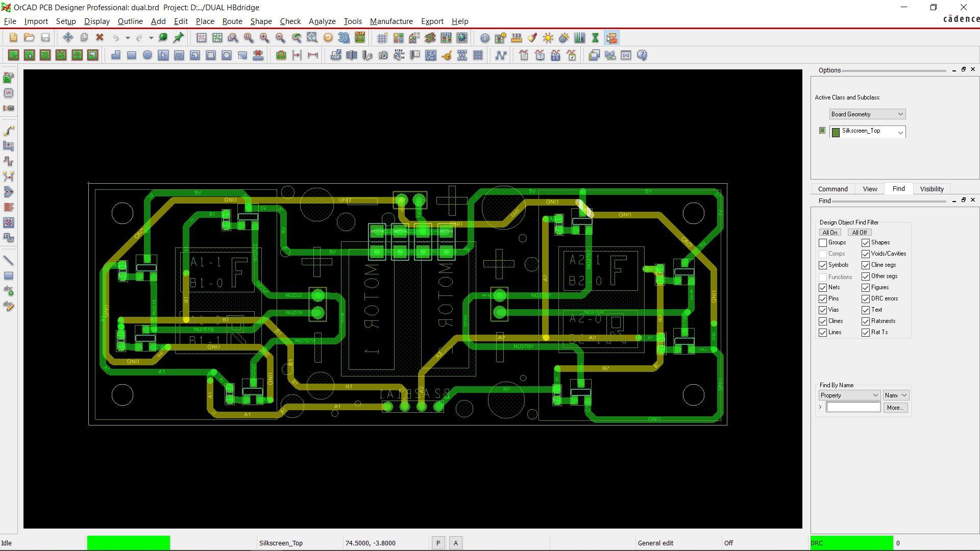Uncheck the DRC errors checkbox
980x551 pixels.
click(866, 299)
